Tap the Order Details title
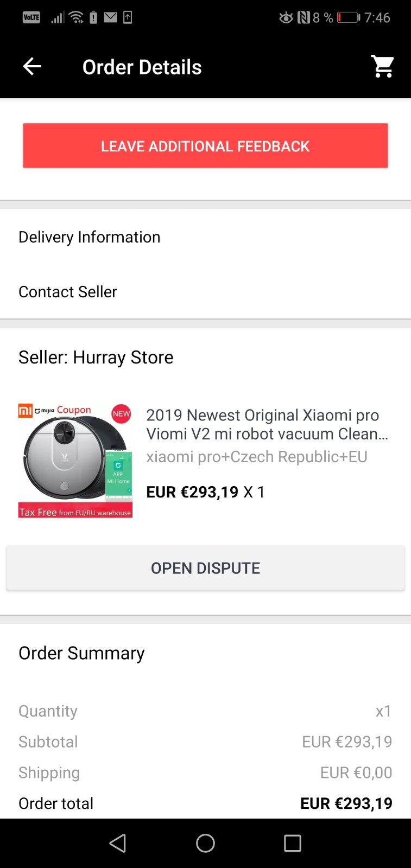The image size is (411, 868). [x=142, y=67]
